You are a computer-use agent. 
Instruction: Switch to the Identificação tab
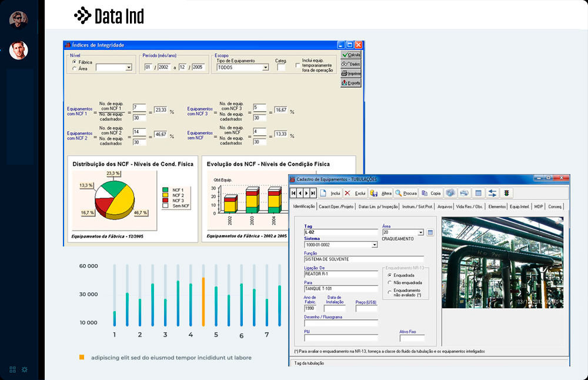click(x=304, y=206)
